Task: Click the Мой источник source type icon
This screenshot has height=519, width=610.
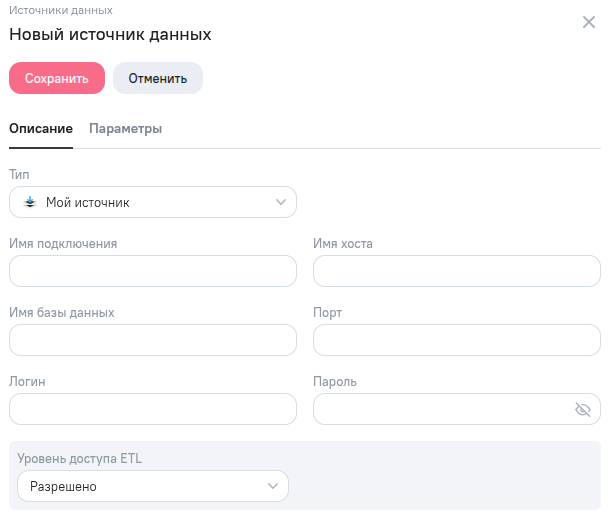Action: tap(29, 202)
